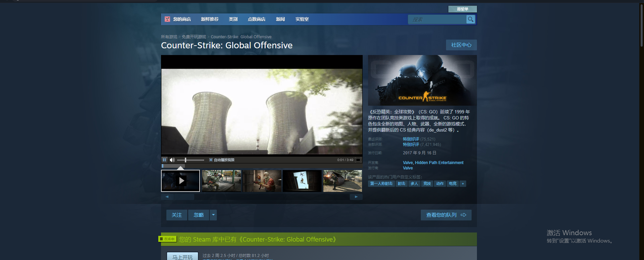Image resolution: width=644 pixels, height=260 pixels.
Task: Select the 多人 tag
Action: point(414,184)
